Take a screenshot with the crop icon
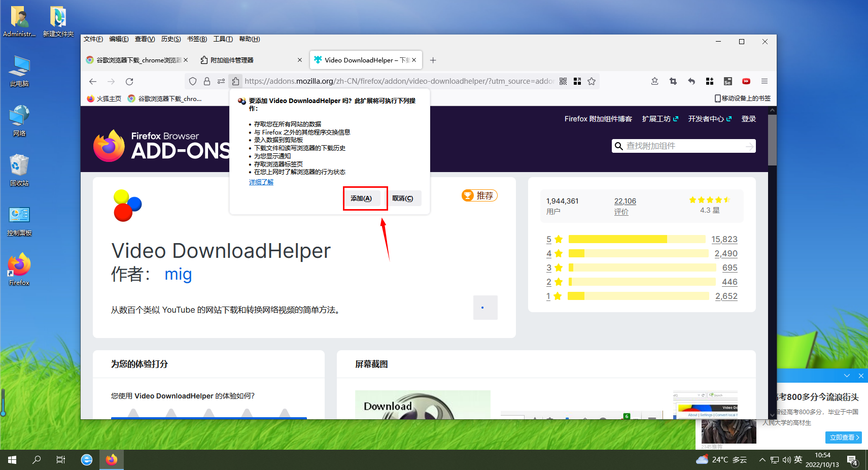Viewport: 868px width, 470px height. [x=673, y=81]
